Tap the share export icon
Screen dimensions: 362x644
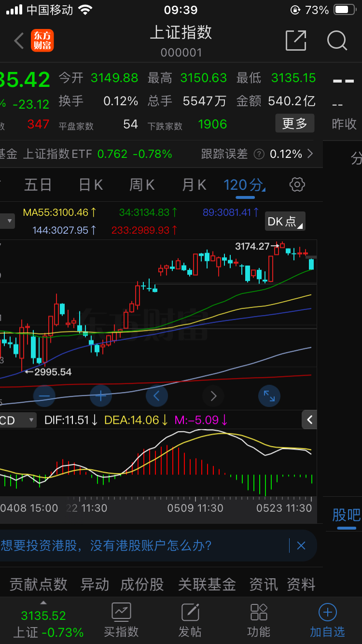[x=296, y=41]
